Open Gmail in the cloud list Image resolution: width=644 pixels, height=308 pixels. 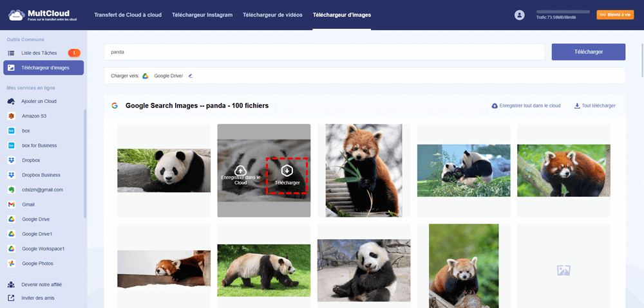point(29,204)
